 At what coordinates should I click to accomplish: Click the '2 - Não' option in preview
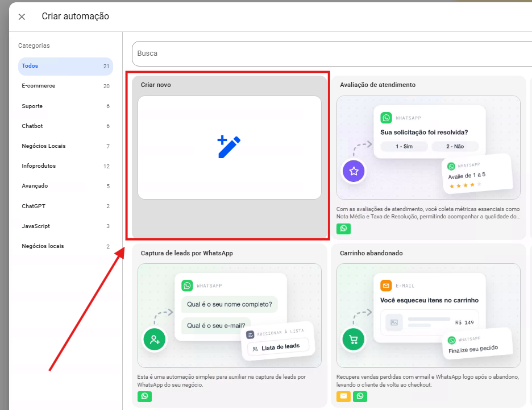pos(455,146)
